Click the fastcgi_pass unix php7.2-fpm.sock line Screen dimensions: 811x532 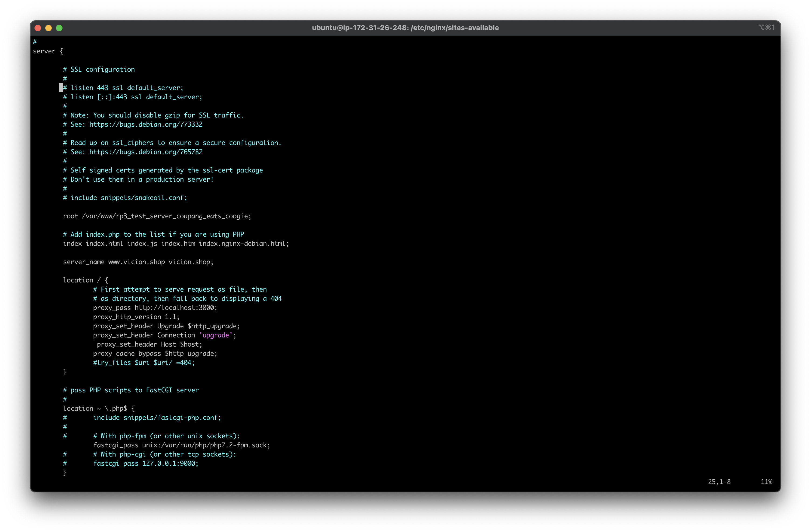point(182,445)
